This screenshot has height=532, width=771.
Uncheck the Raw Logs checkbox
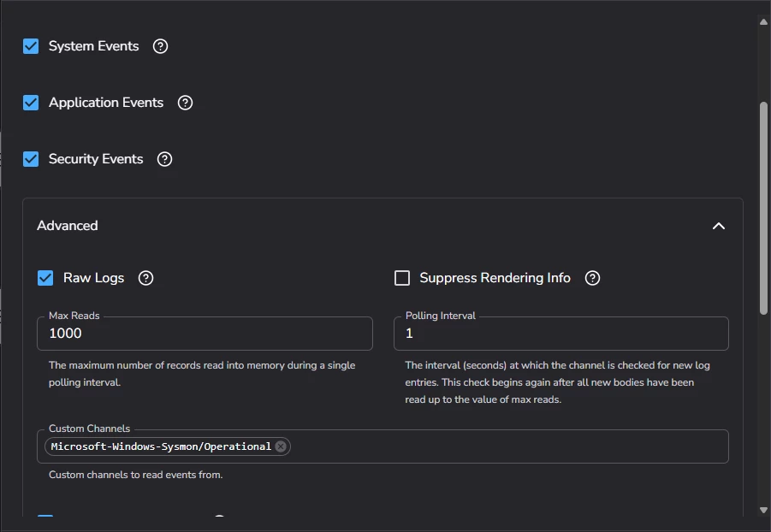(45, 278)
